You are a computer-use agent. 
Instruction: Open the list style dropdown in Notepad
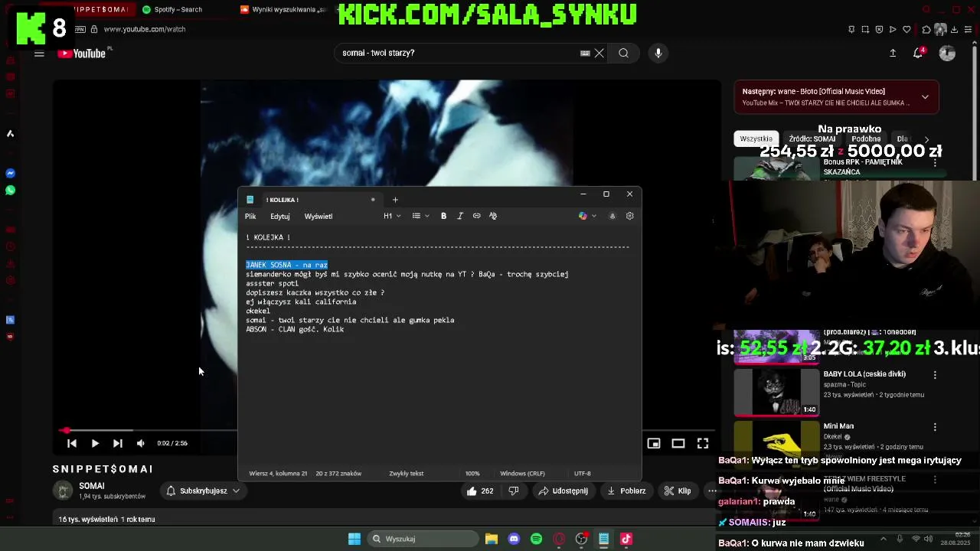420,217
